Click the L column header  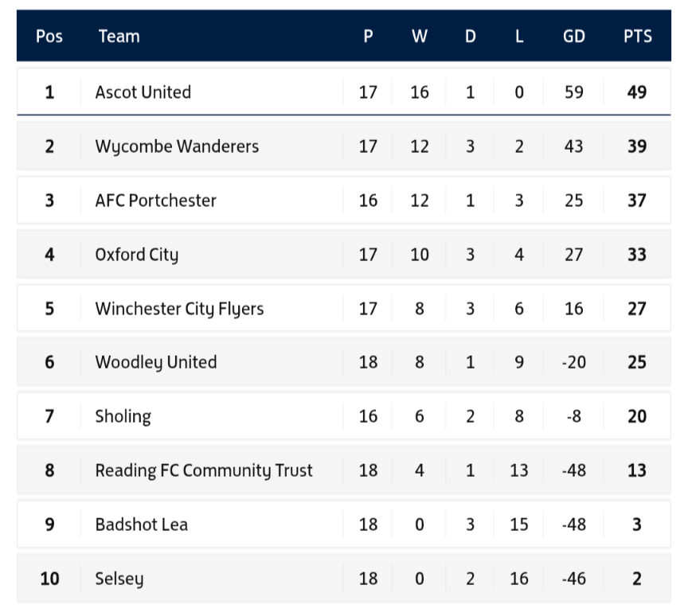click(x=519, y=36)
